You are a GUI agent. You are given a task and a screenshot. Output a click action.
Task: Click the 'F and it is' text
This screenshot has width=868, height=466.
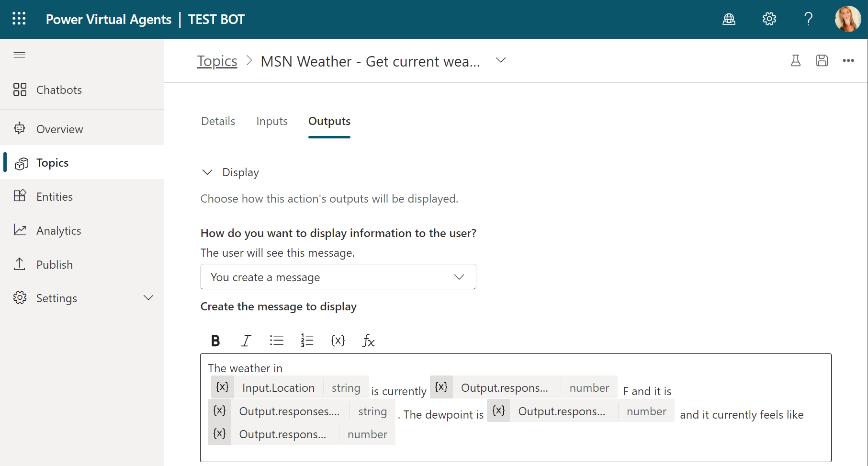[647, 391]
